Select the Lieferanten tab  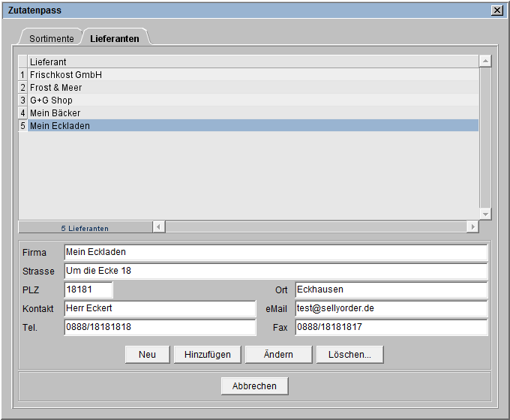(x=114, y=38)
